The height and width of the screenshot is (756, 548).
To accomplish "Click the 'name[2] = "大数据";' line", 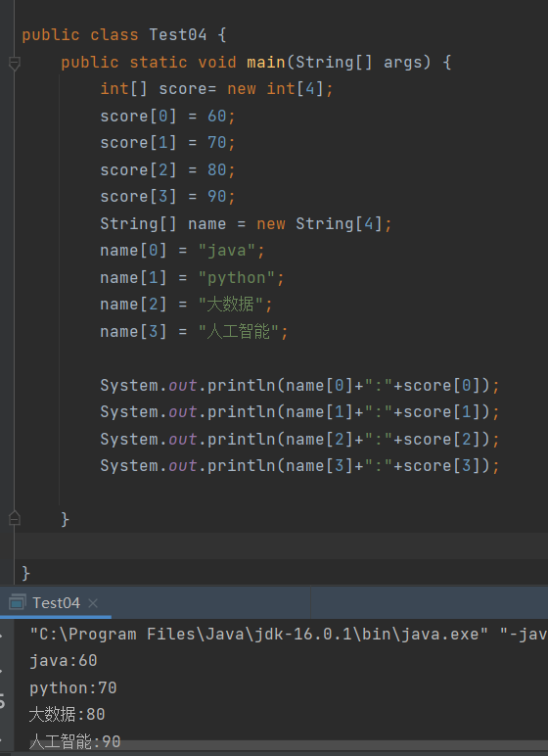I will (186, 305).
